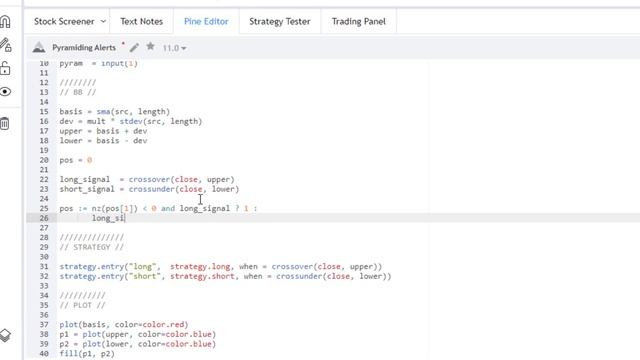Viewport: 640px width, 360px height.
Task: Click the magnet mode icon in sidebar
Action: coord(5,22)
